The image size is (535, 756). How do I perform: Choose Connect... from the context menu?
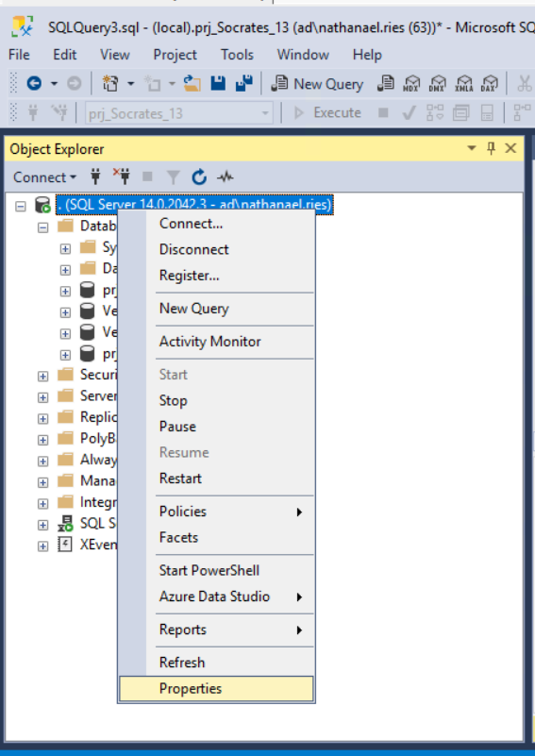click(x=216, y=224)
